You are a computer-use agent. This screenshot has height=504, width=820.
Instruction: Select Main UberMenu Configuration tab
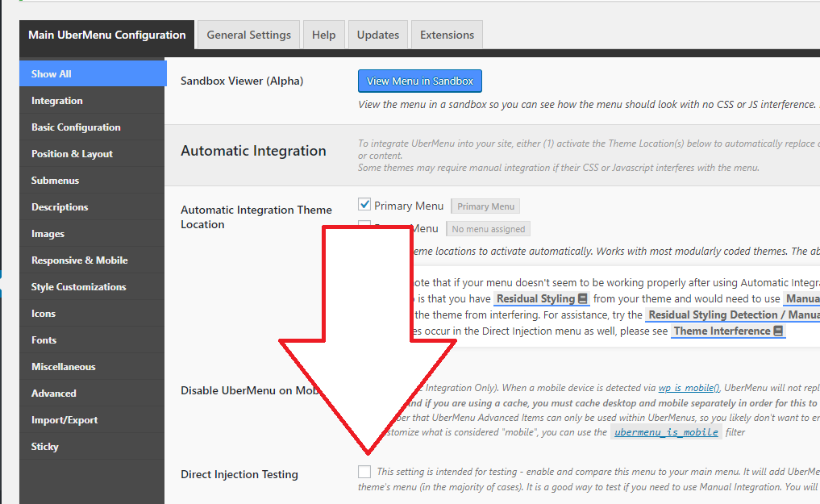tap(106, 35)
